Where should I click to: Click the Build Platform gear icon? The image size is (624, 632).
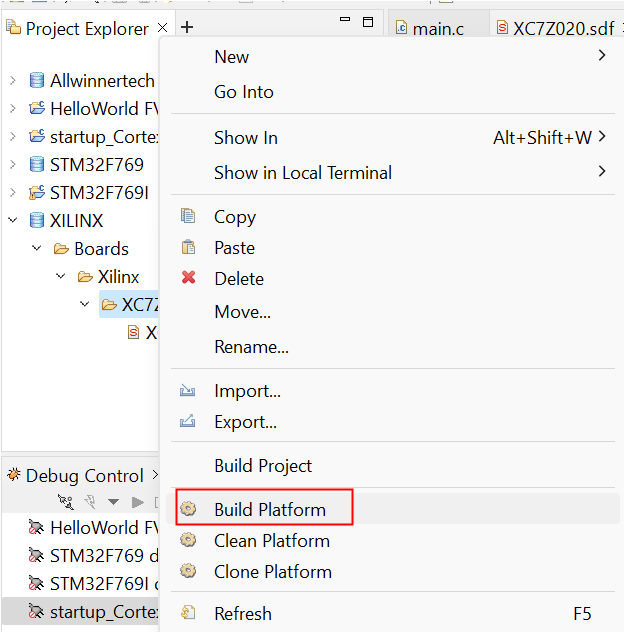(x=187, y=510)
